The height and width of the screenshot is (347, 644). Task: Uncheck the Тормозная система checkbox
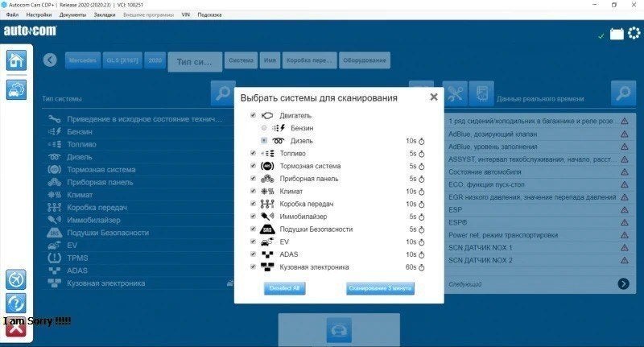pos(253,166)
